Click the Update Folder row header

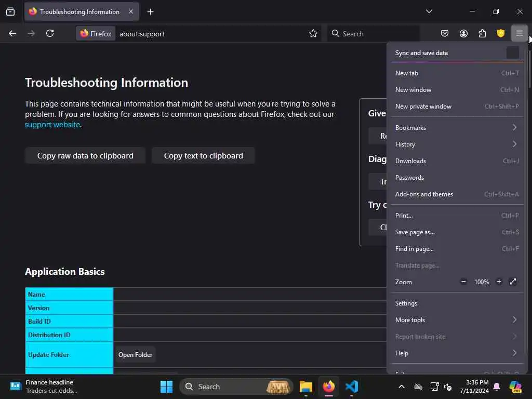69,354
